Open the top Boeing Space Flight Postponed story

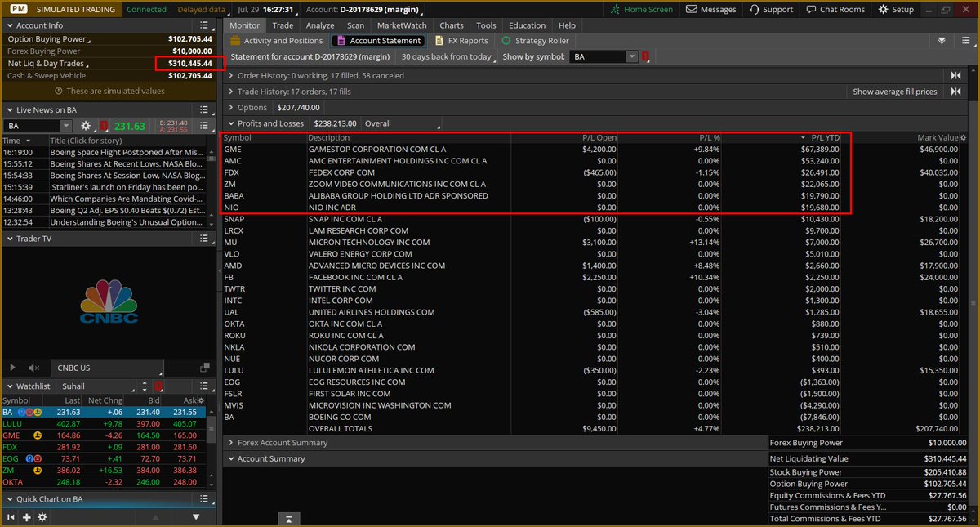[x=127, y=152]
